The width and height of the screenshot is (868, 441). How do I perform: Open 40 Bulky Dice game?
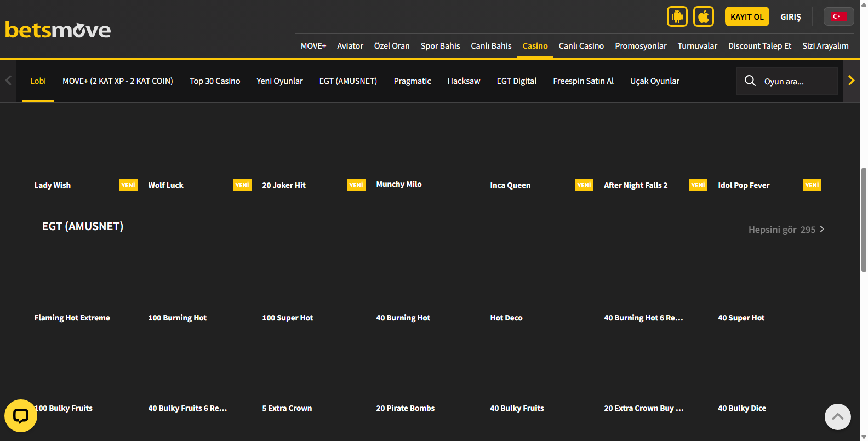(743, 408)
